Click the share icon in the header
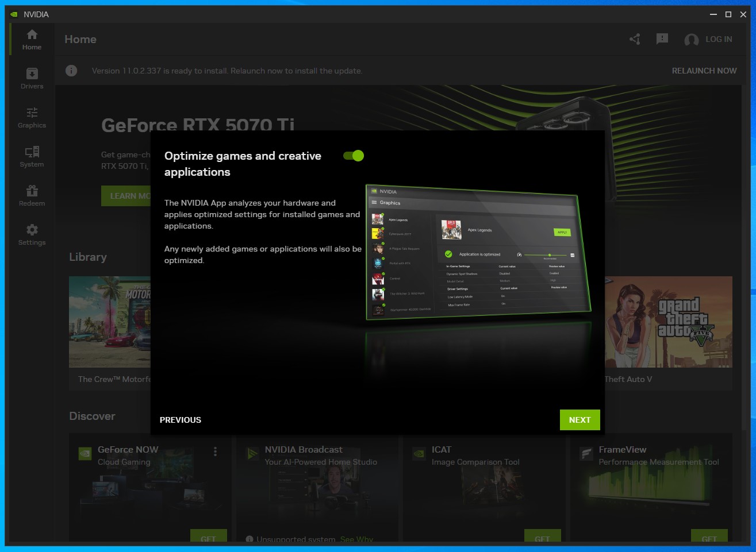 (x=635, y=39)
